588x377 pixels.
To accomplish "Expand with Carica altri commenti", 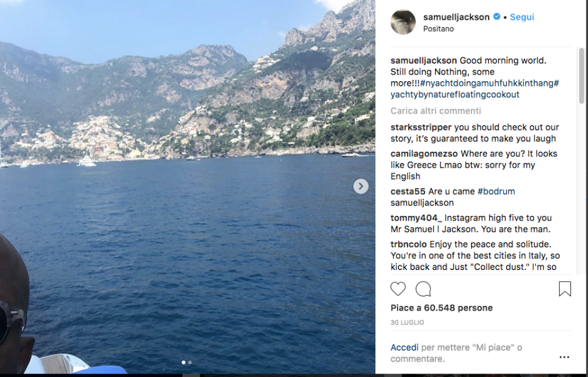I will pos(436,111).
